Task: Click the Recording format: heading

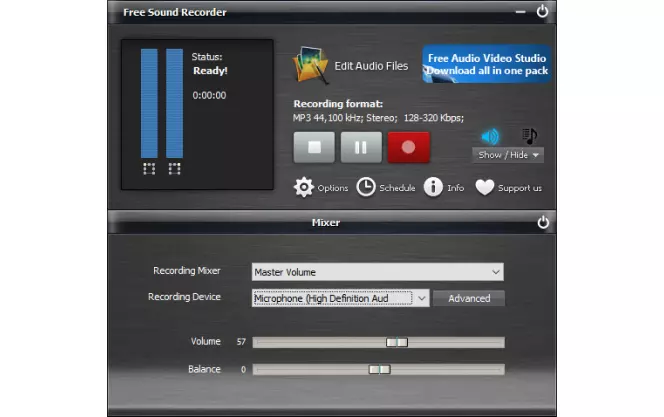Action: click(338, 104)
